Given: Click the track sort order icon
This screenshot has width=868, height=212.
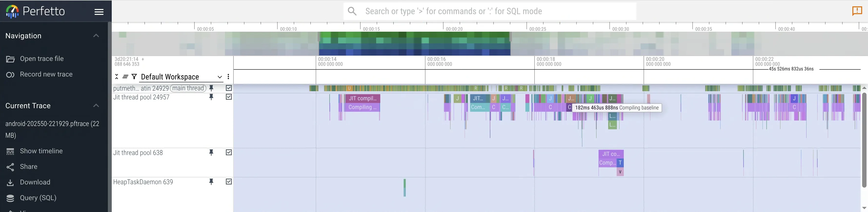Looking at the screenshot, I should 125,77.
